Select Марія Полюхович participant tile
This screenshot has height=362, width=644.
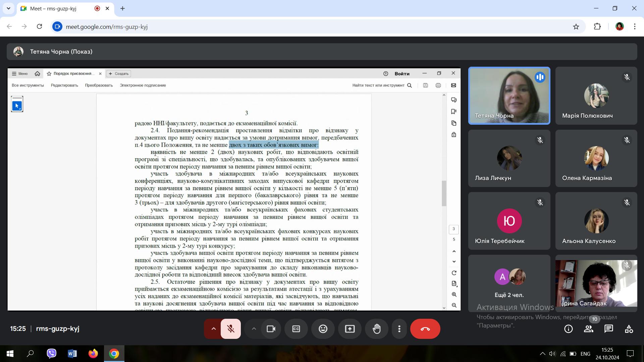[596, 96]
